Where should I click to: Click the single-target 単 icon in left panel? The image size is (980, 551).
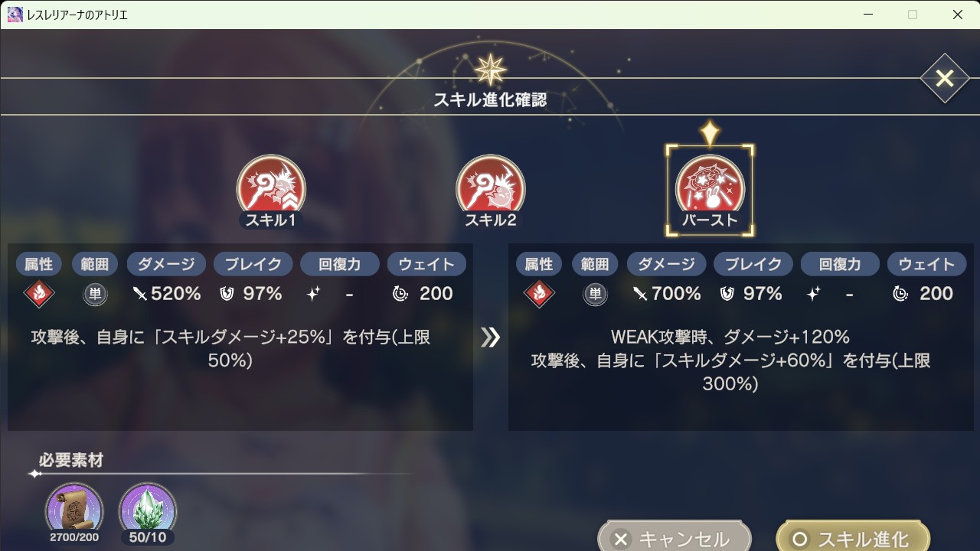pos(95,294)
